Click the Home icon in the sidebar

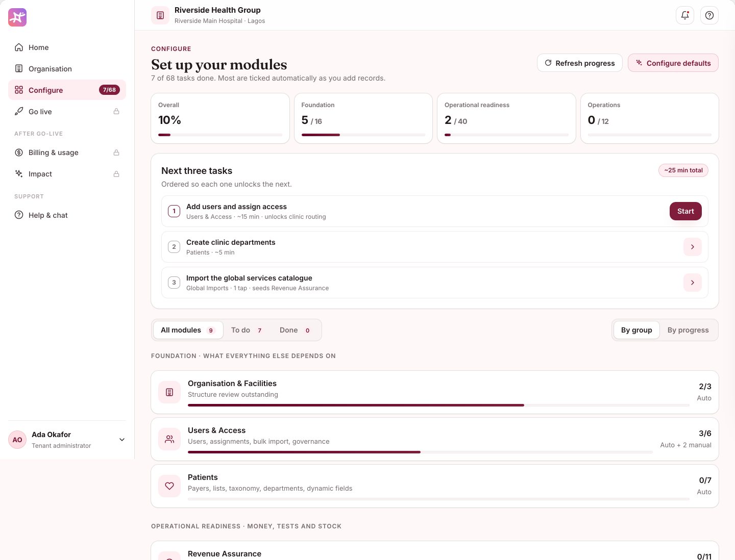[x=19, y=47]
